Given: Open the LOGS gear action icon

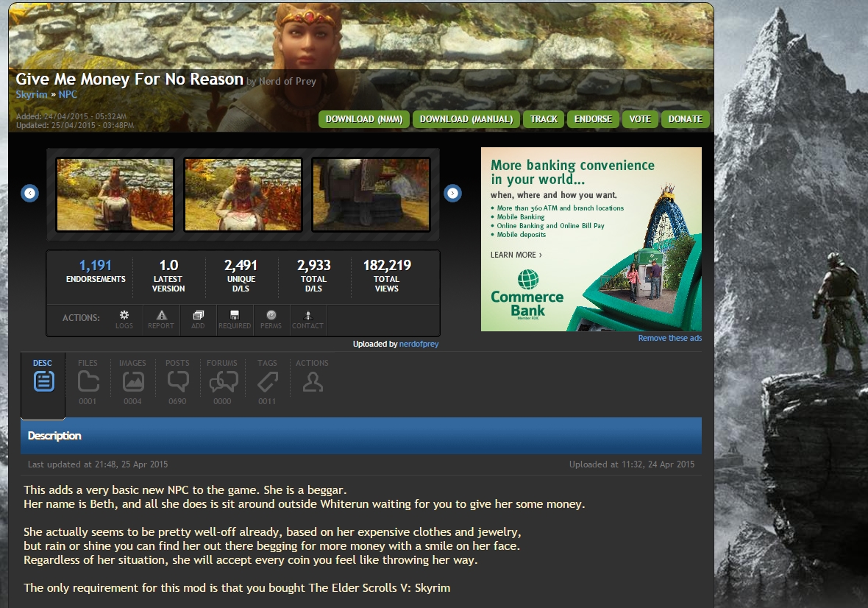Looking at the screenshot, I should tap(124, 319).
